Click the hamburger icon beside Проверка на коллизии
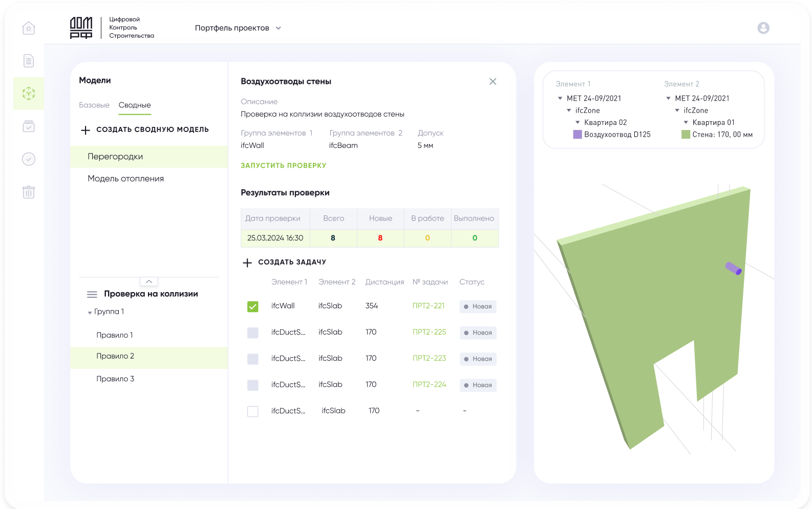The height and width of the screenshot is (509, 812). tap(92, 294)
